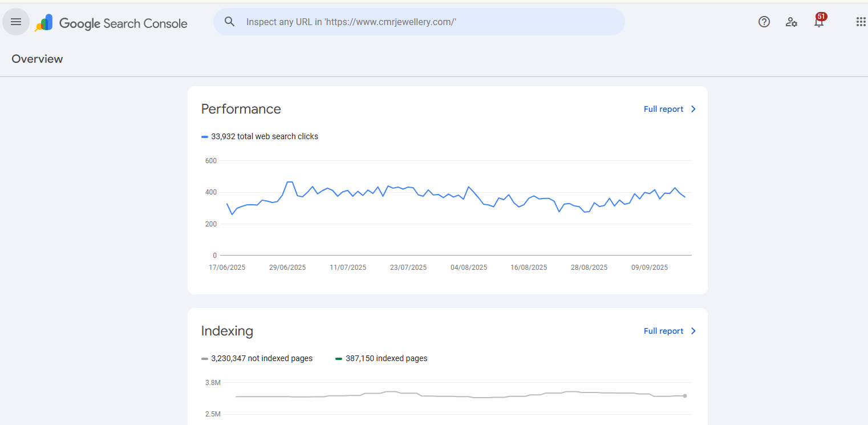This screenshot has height=425, width=868.
Task: Open the main navigation hamburger menu
Action: point(16,22)
